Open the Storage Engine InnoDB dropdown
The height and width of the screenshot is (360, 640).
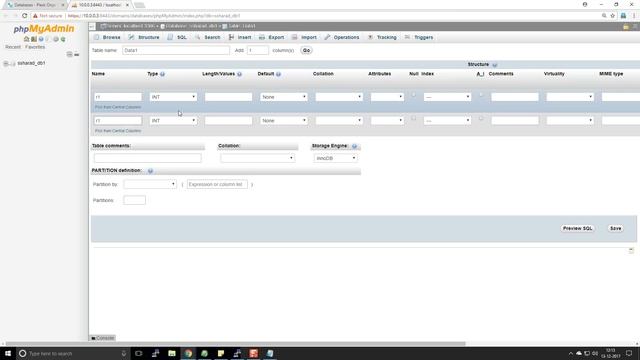tap(336, 158)
